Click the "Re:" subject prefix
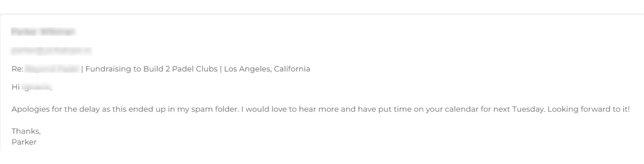644x164 pixels. coord(17,69)
